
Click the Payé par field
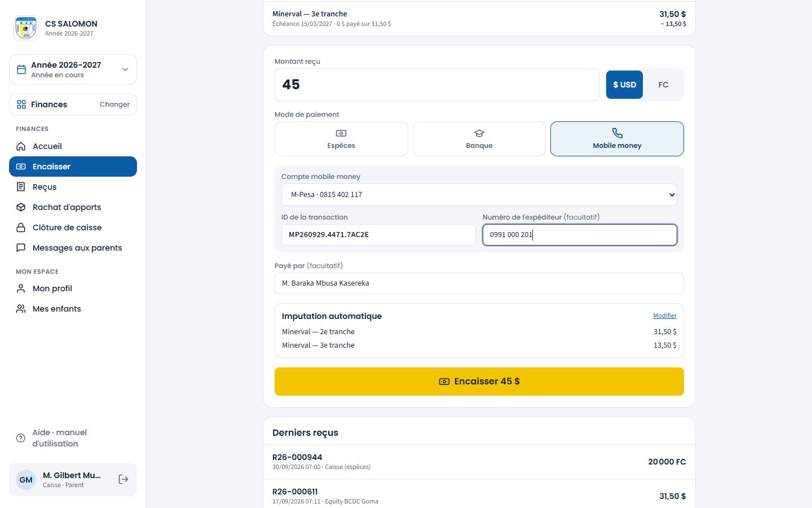(479, 283)
